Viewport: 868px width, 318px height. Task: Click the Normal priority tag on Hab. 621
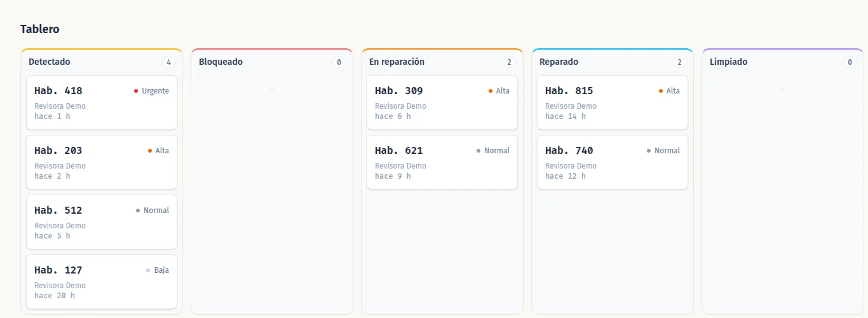click(493, 151)
